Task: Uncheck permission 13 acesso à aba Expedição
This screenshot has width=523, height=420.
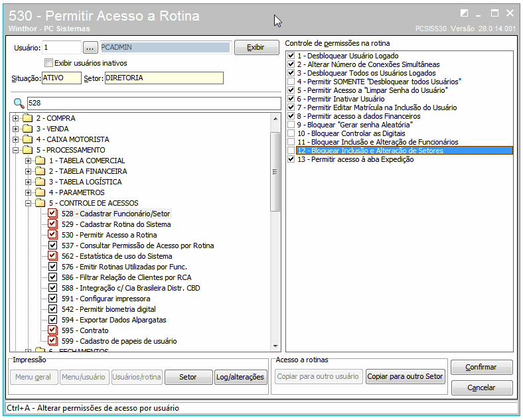Action: 291,159
